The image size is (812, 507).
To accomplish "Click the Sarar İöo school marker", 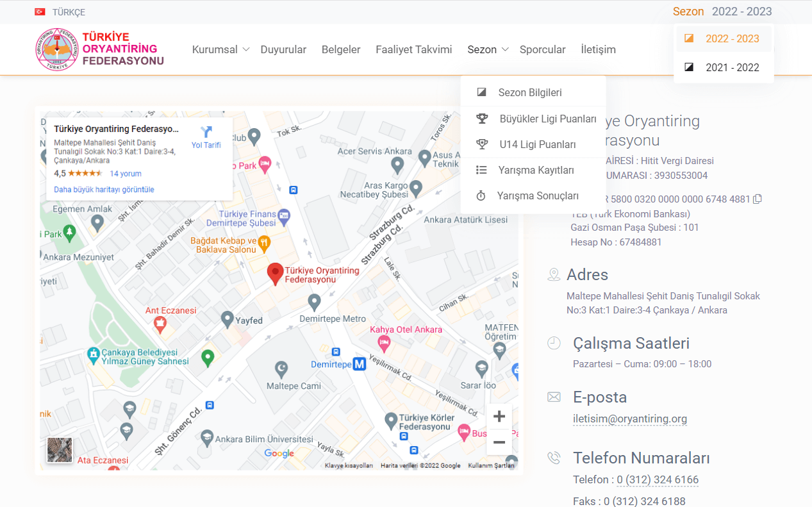I will click(481, 368).
